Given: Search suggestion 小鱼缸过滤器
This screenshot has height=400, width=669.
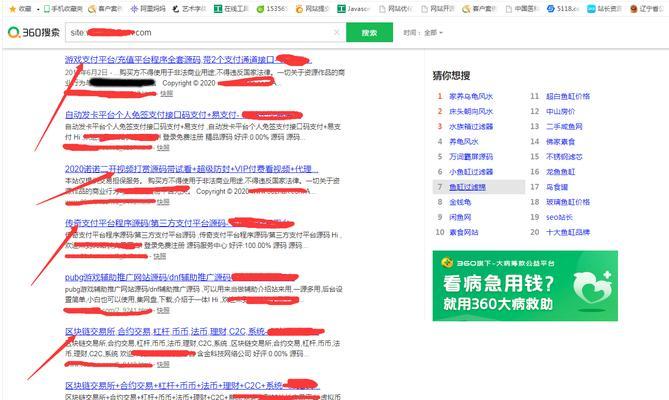Looking at the screenshot, I should click(471, 172).
